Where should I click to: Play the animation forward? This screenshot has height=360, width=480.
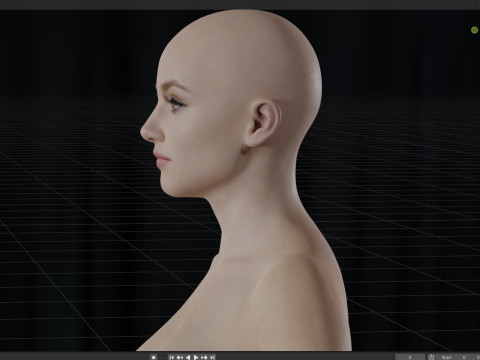pos(196,357)
